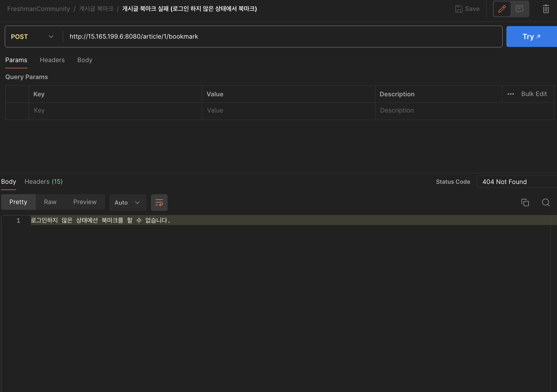Click the blue Try button
Screen dimensions: 557x392
[x=531, y=37]
